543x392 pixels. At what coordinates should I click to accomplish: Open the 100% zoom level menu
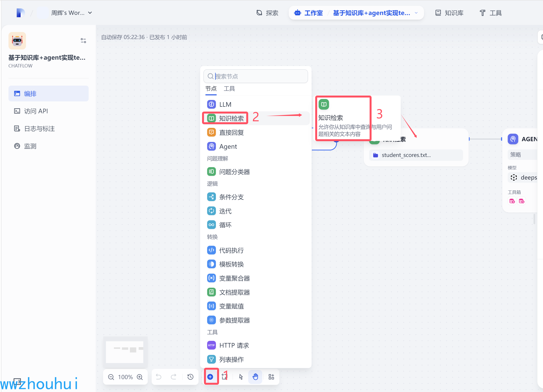point(125,377)
